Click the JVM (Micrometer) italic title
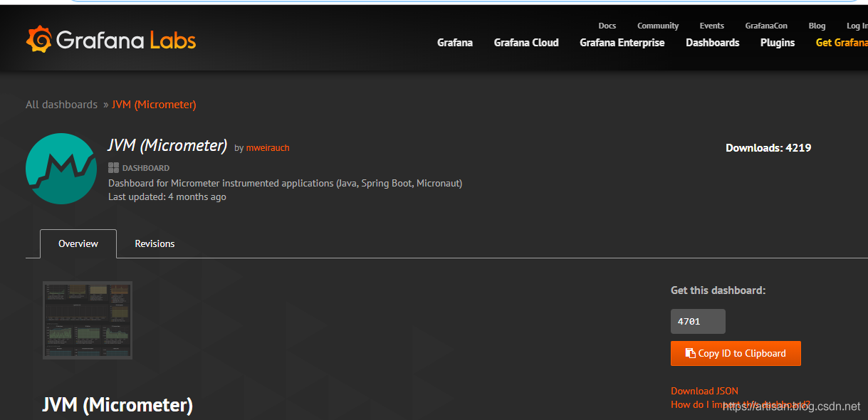868x420 pixels. 167,146
